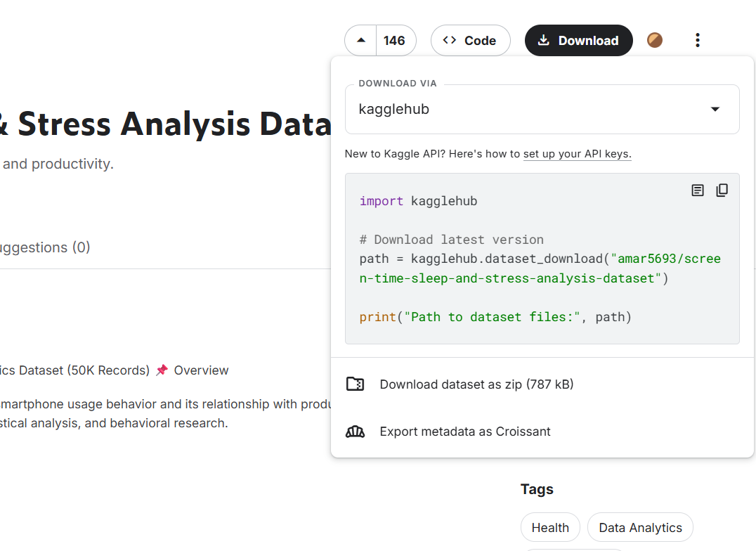This screenshot has height=551, width=756.
Task: Select Download dataset as zip option
Action: coord(476,384)
